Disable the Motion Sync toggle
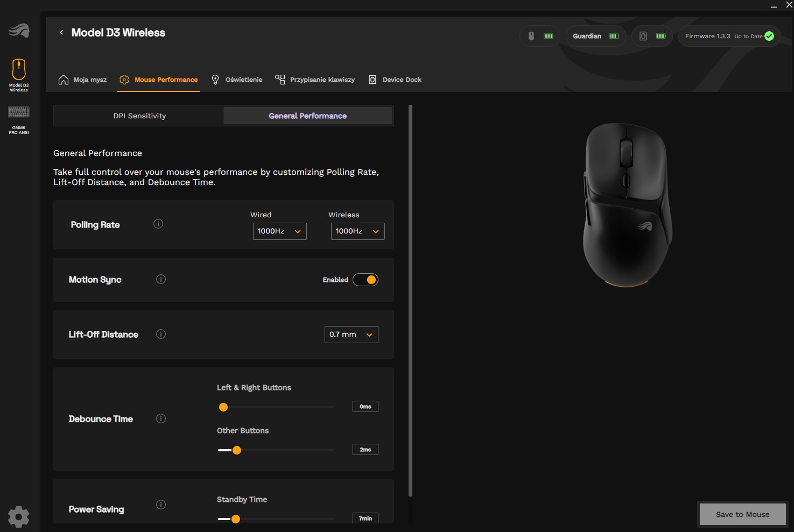 (x=366, y=280)
